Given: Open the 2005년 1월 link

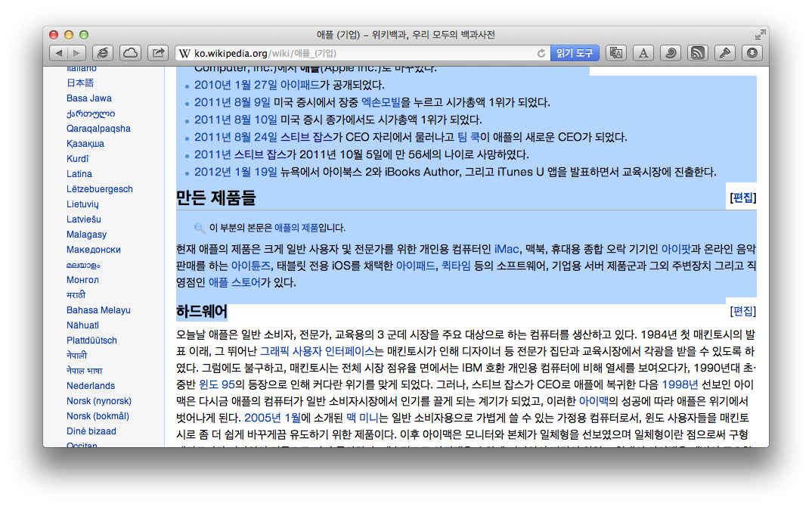Looking at the screenshot, I should (272, 417).
